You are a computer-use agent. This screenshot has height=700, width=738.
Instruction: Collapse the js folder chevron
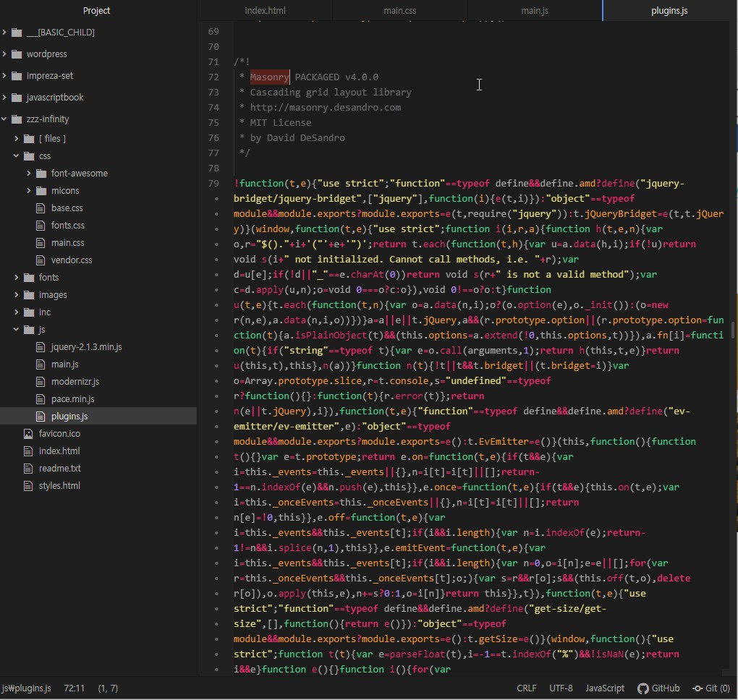pyautogui.click(x=17, y=329)
